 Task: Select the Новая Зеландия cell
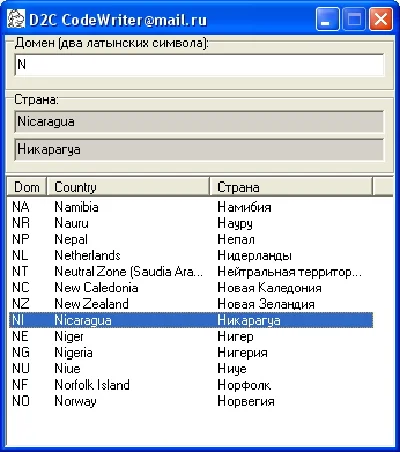266,304
